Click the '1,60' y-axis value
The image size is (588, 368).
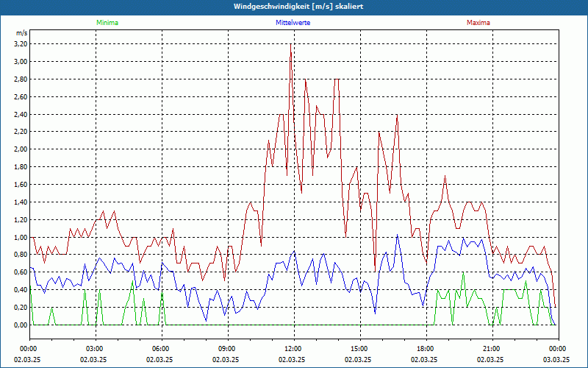pyautogui.click(x=21, y=185)
